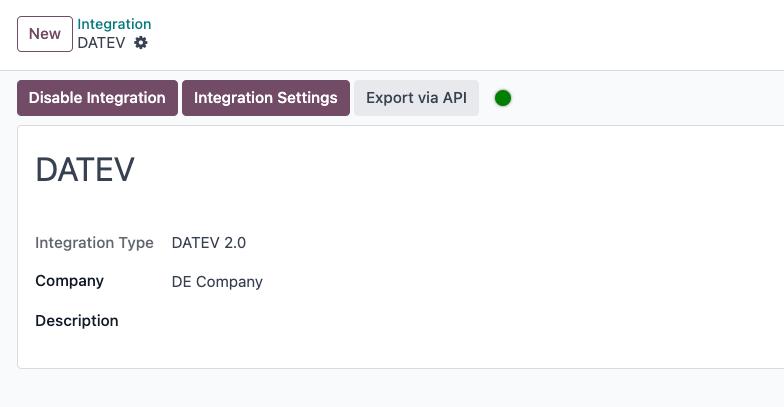The image size is (784, 407).
Task: Click the Integration Type label
Action: coord(94,243)
